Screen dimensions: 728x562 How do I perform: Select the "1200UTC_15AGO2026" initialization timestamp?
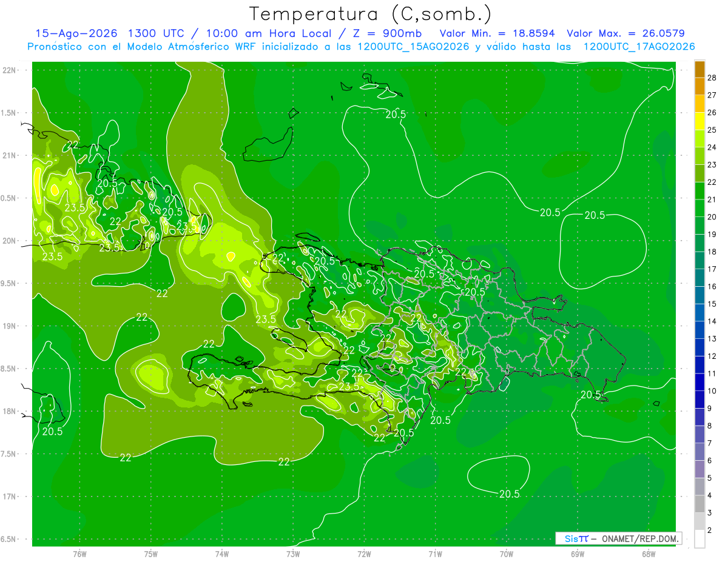coord(413,47)
